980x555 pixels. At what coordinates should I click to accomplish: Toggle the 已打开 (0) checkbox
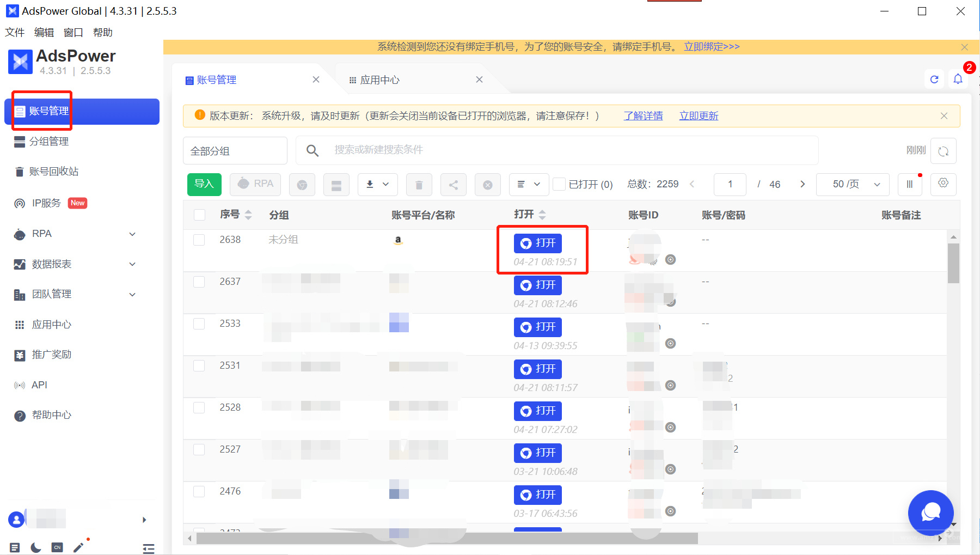click(x=559, y=184)
